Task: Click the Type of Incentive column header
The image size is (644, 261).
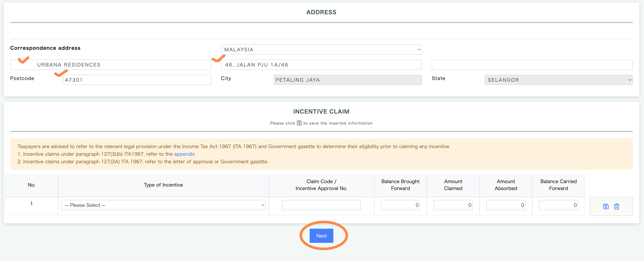Action: (x=163, y=185)
